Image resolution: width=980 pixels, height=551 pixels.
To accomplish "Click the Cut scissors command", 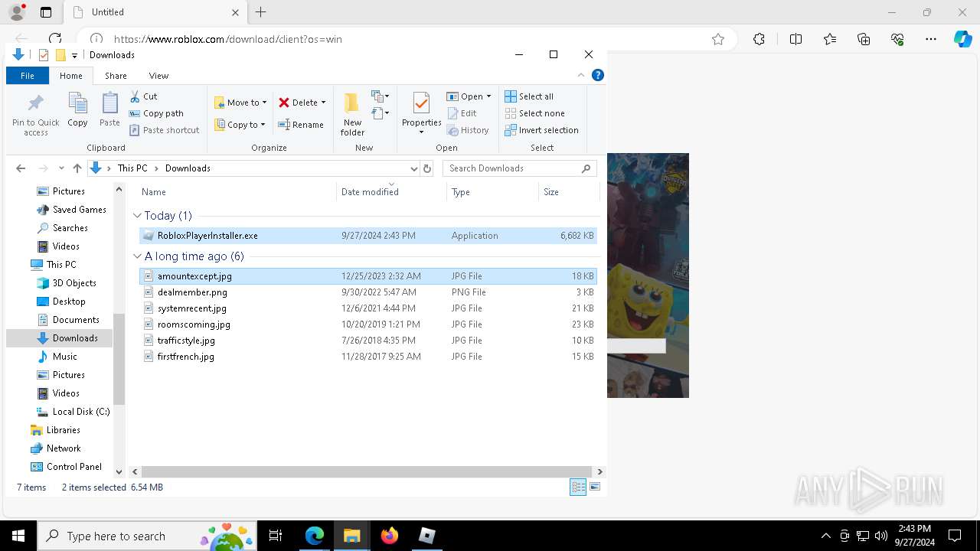I will [x=143, y=96].
